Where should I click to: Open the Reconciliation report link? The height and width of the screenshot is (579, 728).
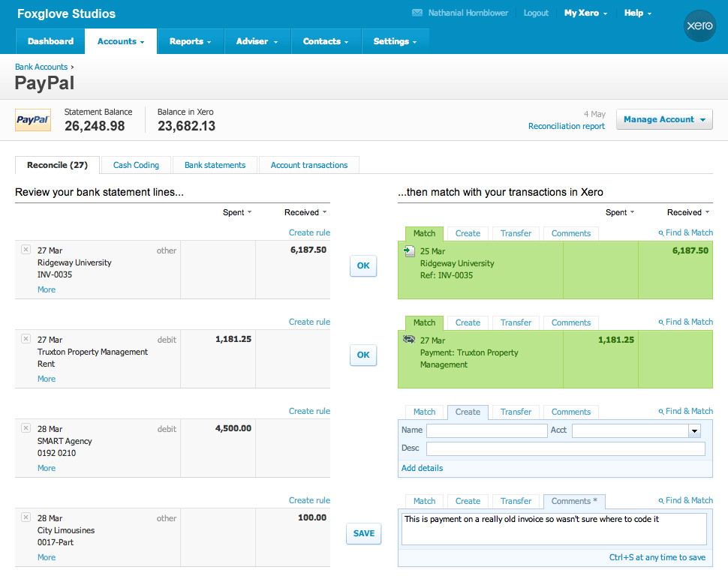tap(567, 126)
